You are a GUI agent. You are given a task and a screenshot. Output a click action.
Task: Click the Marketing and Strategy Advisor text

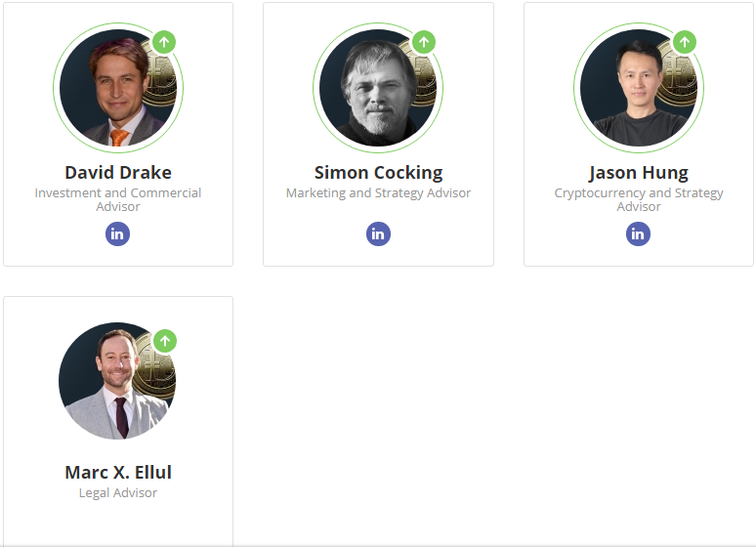click(378, 193)
